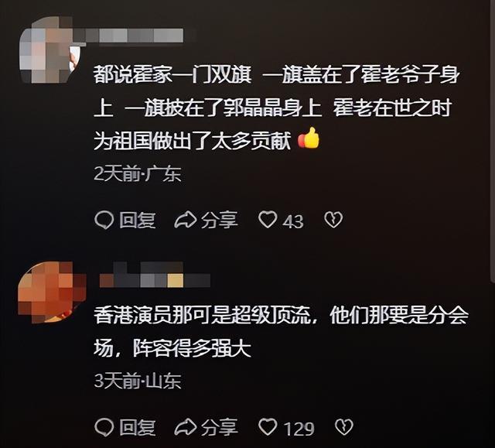Viewport: 495px width, 448px height.
Task: Select the comment text about 霍家一门双旗
Action: [277, 108]
